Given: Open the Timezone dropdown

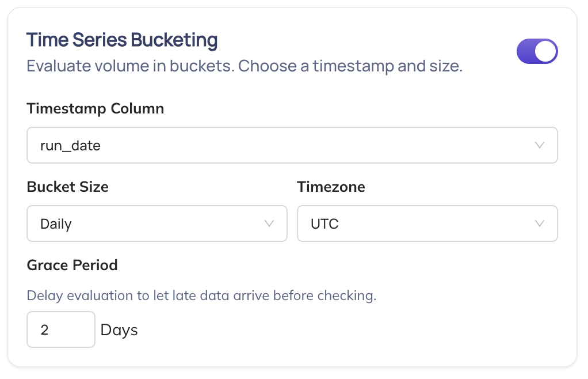Looking at the screenshot, I should [427, 223].
